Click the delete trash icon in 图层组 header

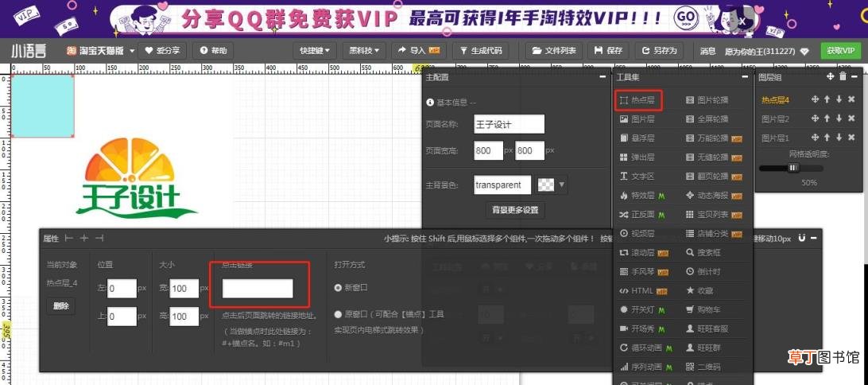click(843, 76)
